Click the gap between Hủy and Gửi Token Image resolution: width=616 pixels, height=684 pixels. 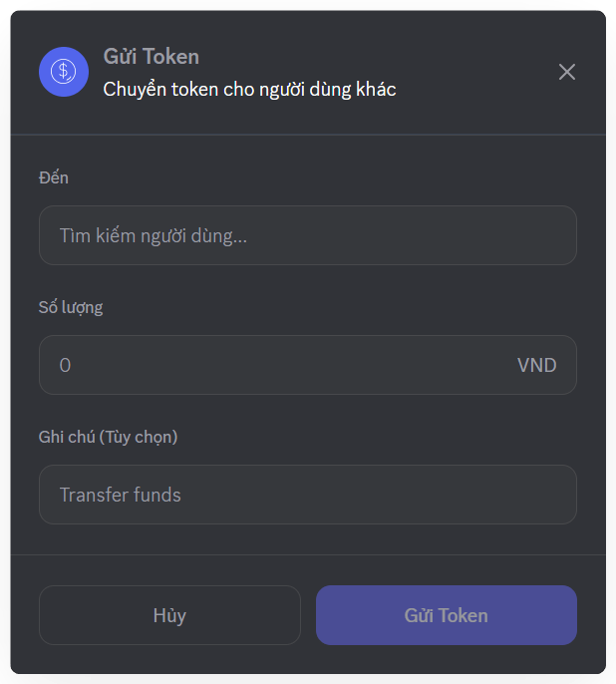(x=308, y=615)
